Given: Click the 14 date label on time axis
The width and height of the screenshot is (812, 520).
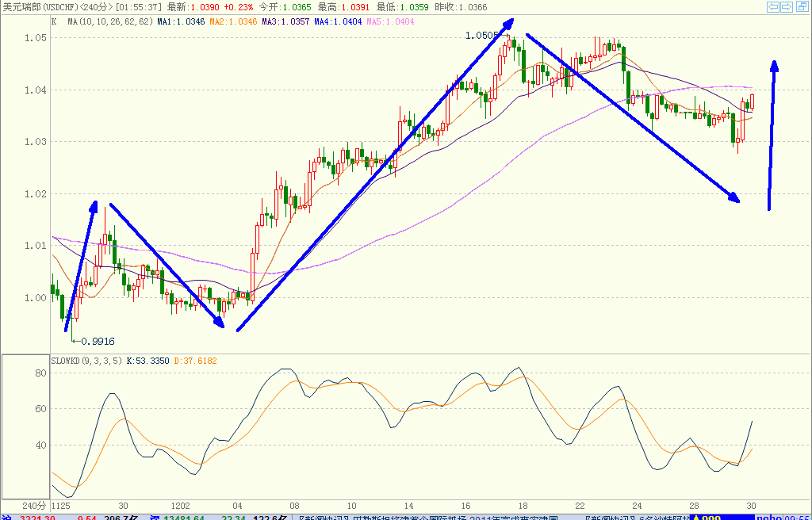Looking at the screenshot, I should tap(409, 506).
